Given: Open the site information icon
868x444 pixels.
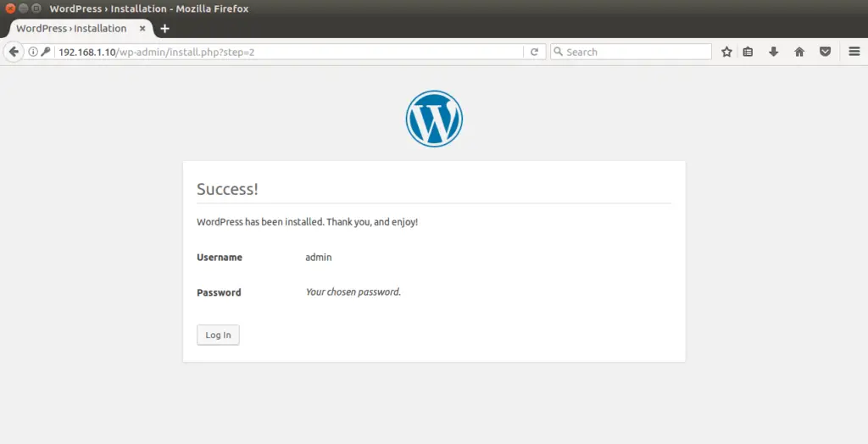Looking at the screenshot, I should [33, 52].
